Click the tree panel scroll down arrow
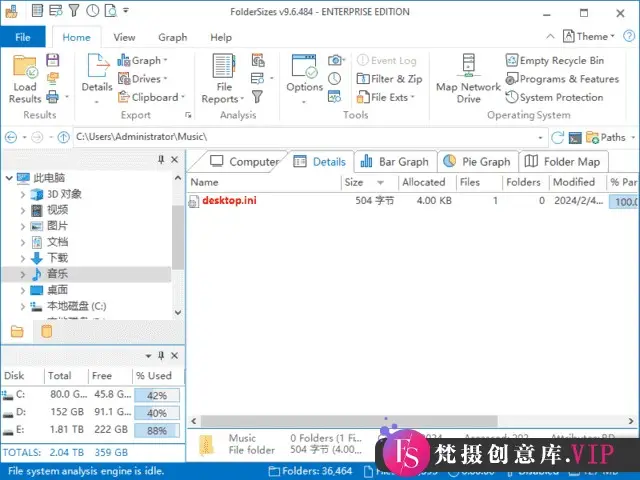Viewport: 640px width, 480px height. click(178, 313)
